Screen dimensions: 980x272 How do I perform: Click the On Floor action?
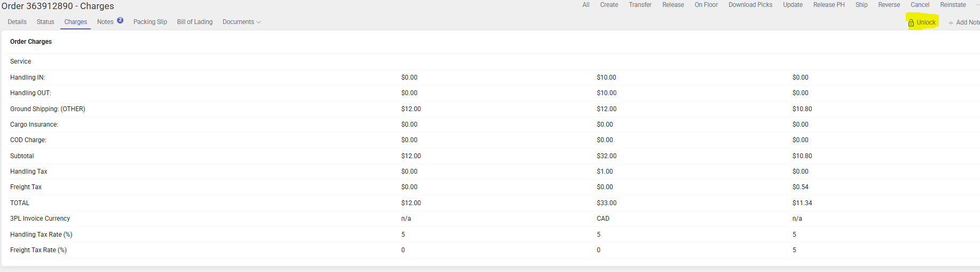pos(706,5)
